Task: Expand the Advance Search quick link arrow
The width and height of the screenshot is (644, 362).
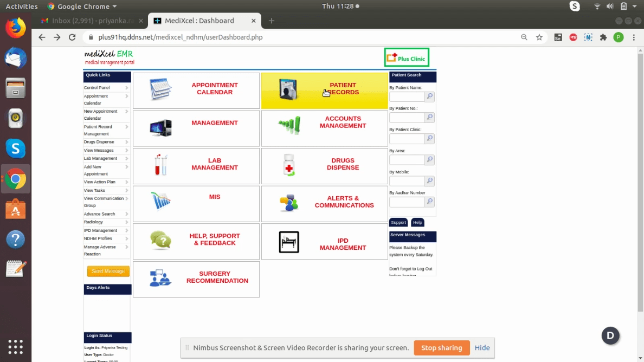Action: tap(127, 214)
